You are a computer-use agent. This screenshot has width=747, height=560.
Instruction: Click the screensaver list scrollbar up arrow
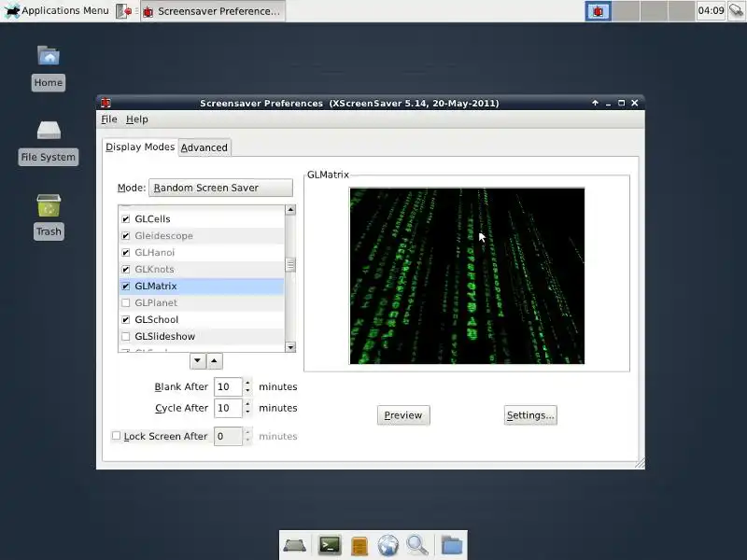coord(290,209)
